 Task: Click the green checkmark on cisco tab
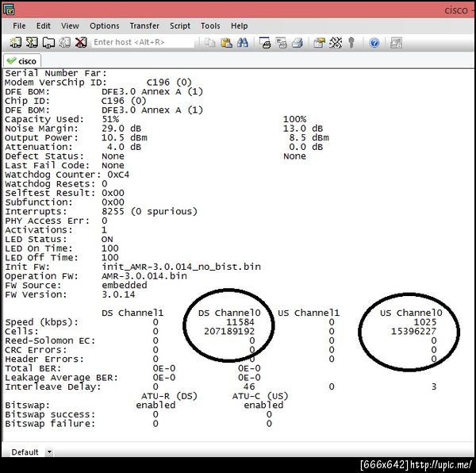11,61
